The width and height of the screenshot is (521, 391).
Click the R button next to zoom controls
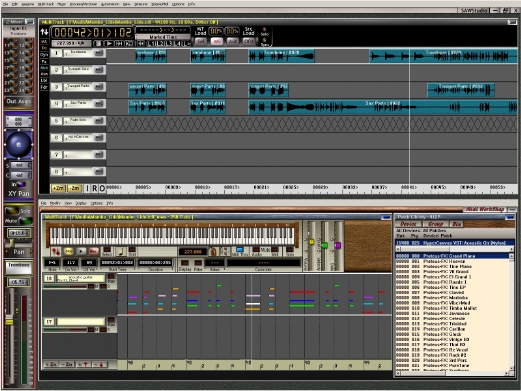click(x=95, y=188)
